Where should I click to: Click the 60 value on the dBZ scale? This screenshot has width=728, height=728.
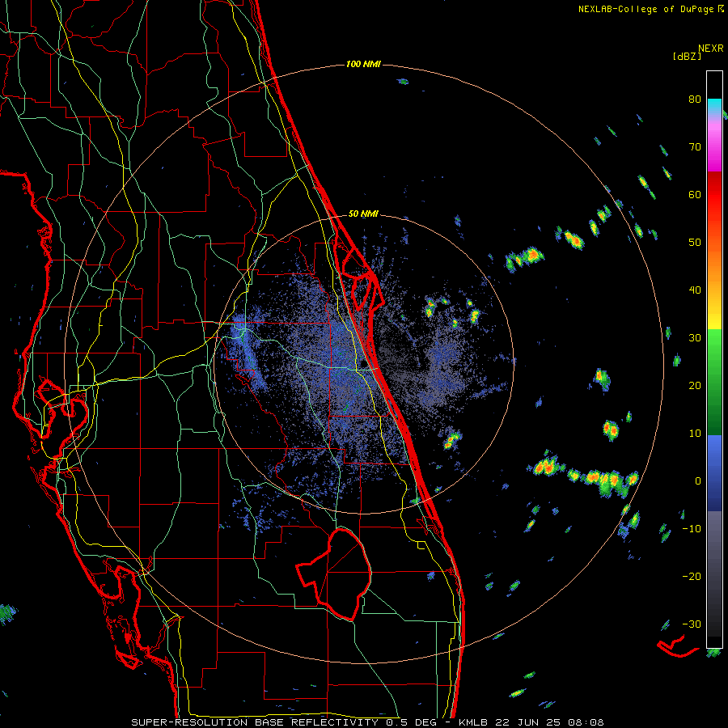[x=695, y=194]
